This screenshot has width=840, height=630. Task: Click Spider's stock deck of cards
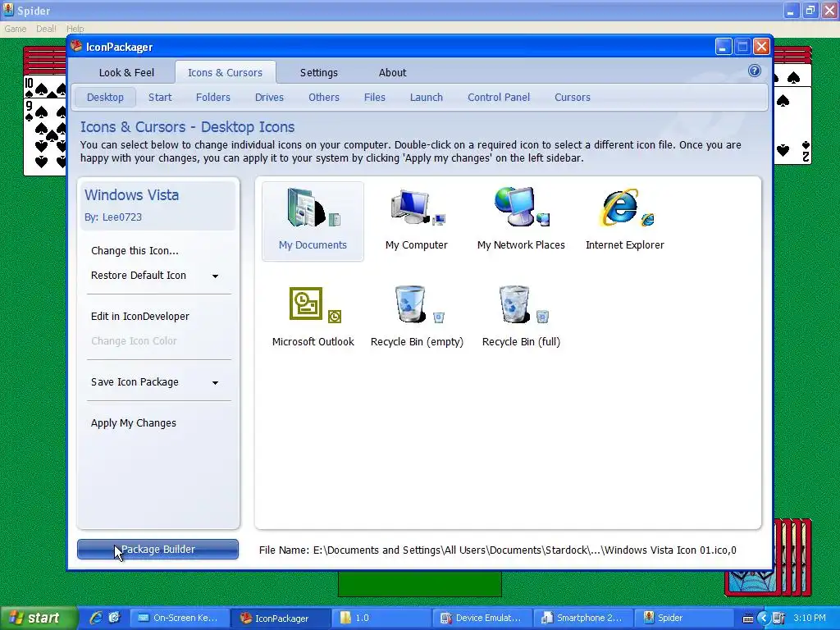[793, 557]
